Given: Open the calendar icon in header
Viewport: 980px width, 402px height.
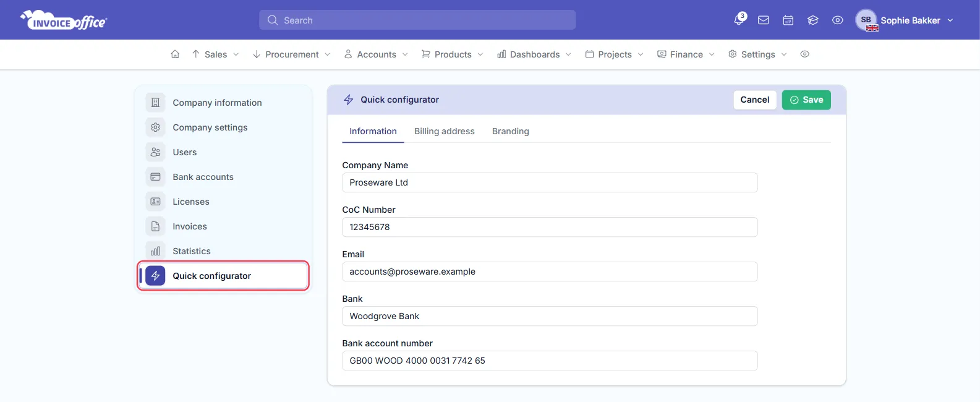Looking at the screenshot, I should (x=788, y=20).
